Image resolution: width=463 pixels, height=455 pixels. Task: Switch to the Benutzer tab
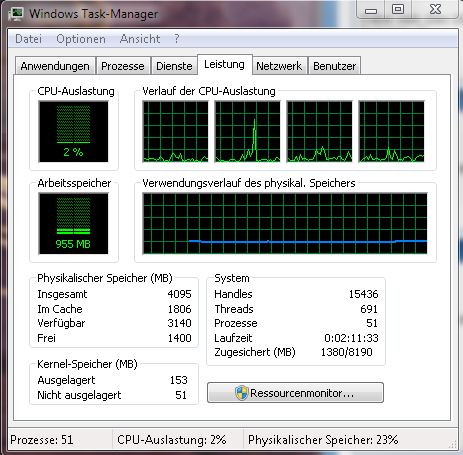pos(335,66)
